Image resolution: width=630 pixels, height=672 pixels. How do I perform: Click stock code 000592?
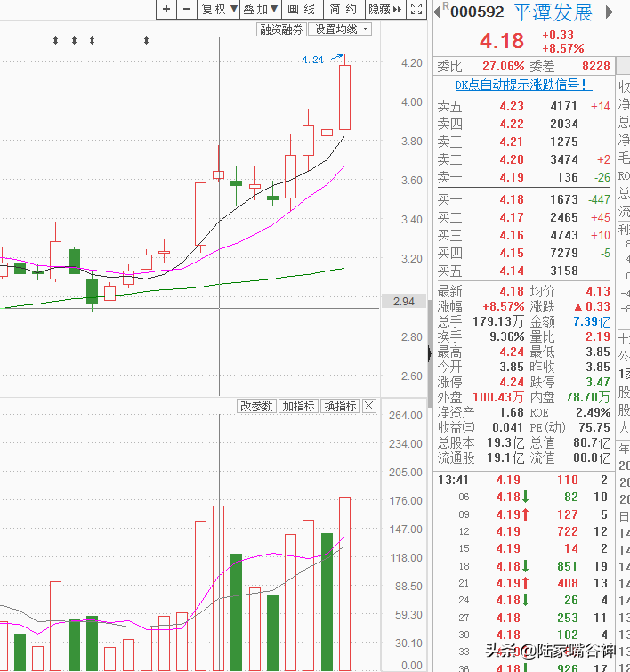(477, 12)
